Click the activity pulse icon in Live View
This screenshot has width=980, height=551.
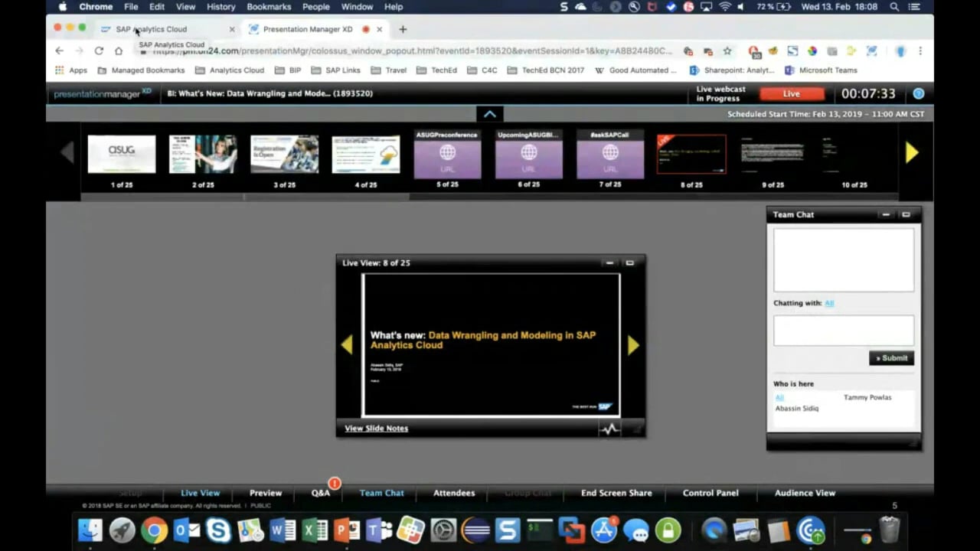tap(609, 429)
